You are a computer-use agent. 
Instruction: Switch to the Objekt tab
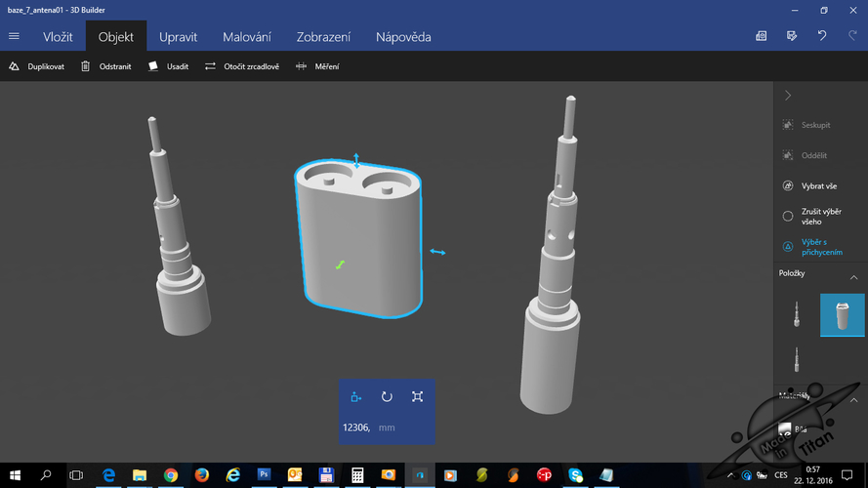[x=115, y=37]
